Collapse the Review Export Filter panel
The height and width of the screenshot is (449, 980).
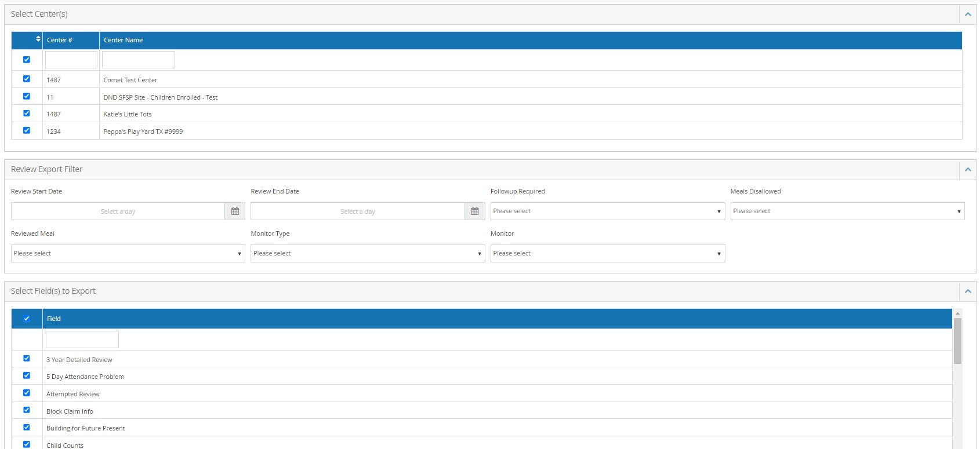click(x=967, y=170)
